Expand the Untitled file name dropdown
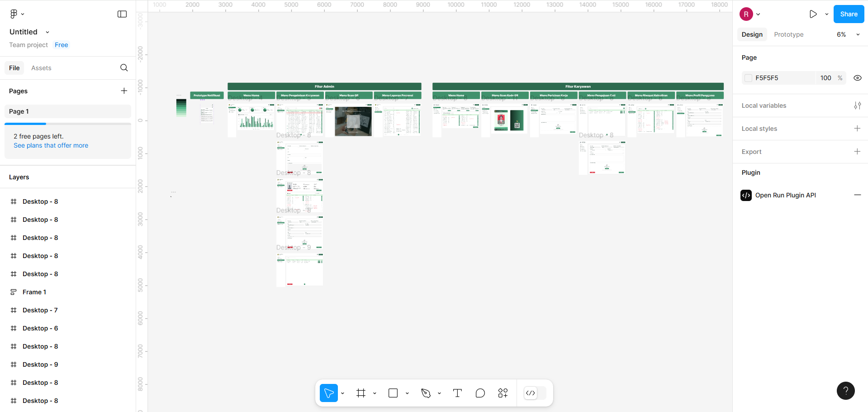The image size is (868, 412). coord(47,32)
